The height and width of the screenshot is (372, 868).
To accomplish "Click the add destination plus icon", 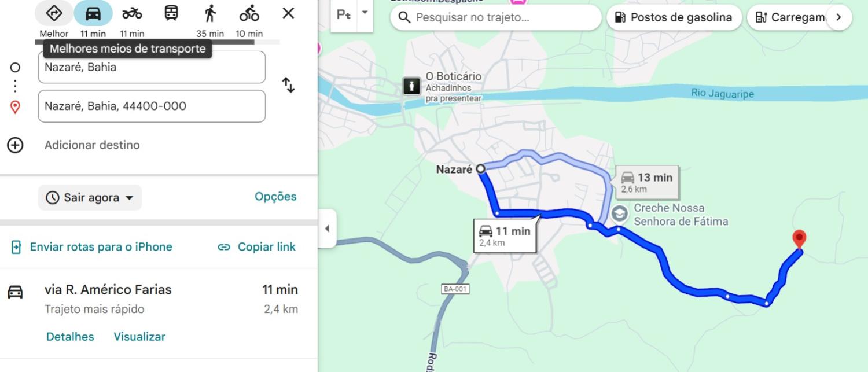I will [15, 145].
